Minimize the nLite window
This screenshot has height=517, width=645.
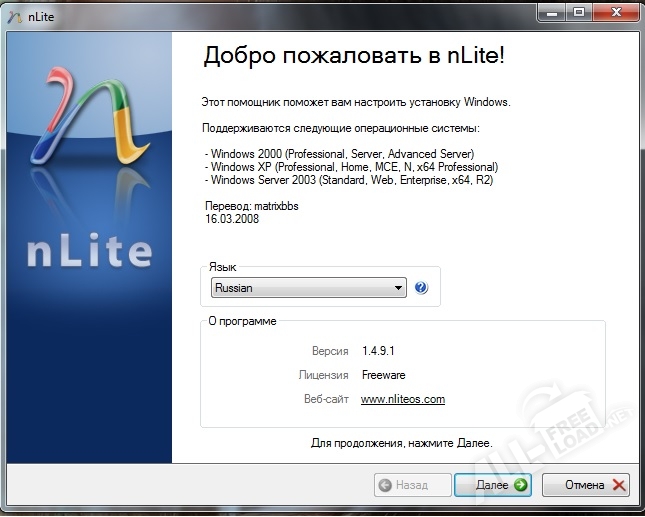tap(550, 11)
